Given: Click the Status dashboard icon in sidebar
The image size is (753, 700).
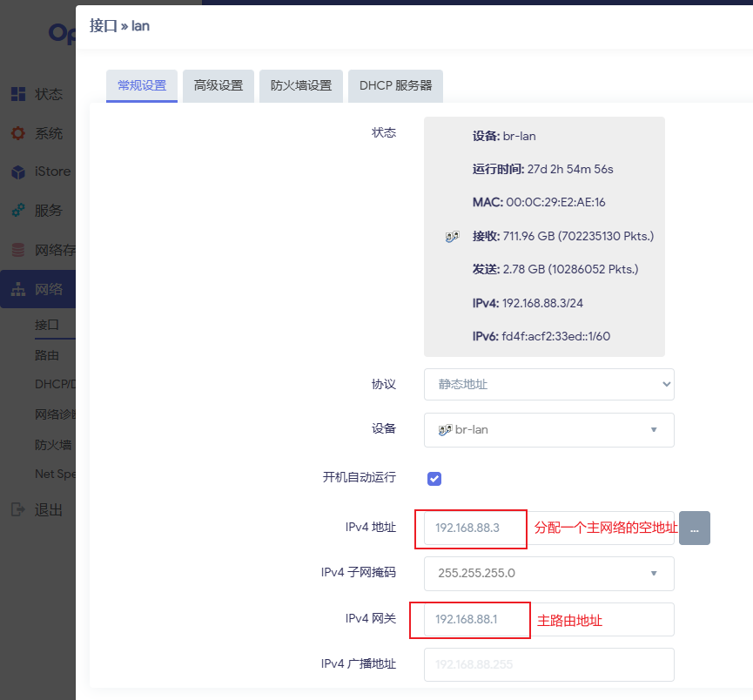Looking at the screenshot, I should tap(17, 94).
